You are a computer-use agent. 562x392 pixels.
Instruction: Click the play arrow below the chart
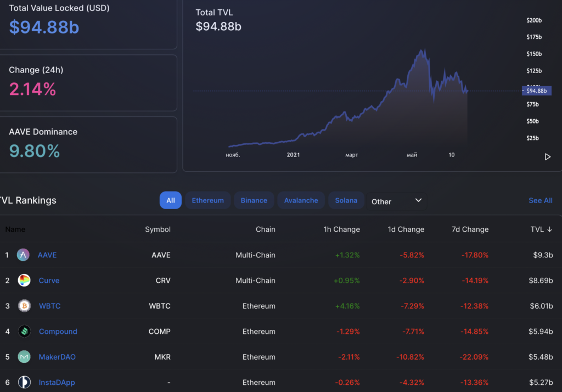(547, 156)
